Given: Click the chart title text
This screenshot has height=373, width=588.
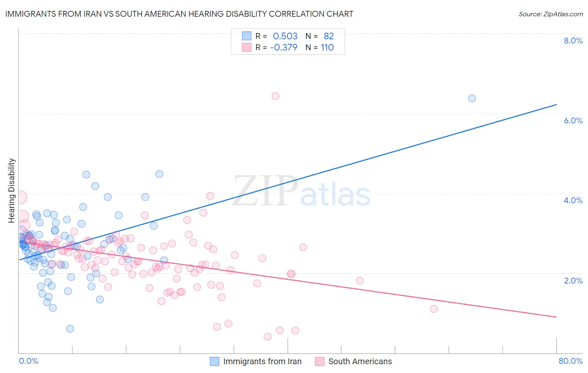Looking at the screenshot, I should (179, 14).
